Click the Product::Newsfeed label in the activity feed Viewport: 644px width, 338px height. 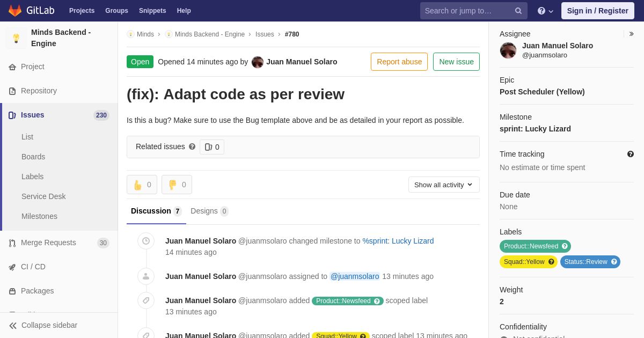pyautogui.click(x=347, y=301)
